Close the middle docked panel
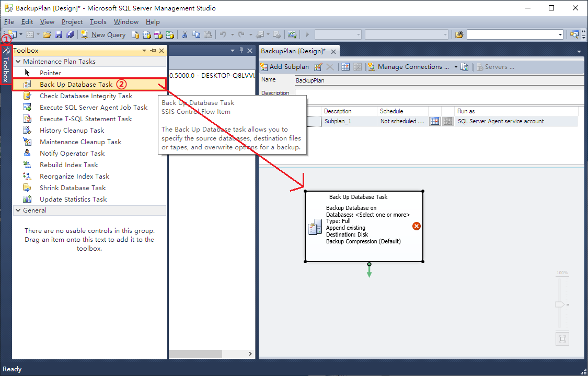 click(x=250, y=51)
